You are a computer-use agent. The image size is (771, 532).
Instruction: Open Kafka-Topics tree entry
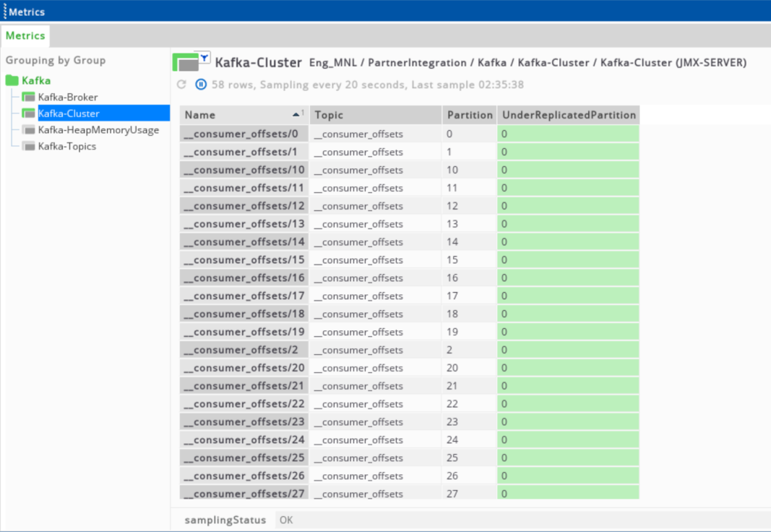(x=67, y=147)
